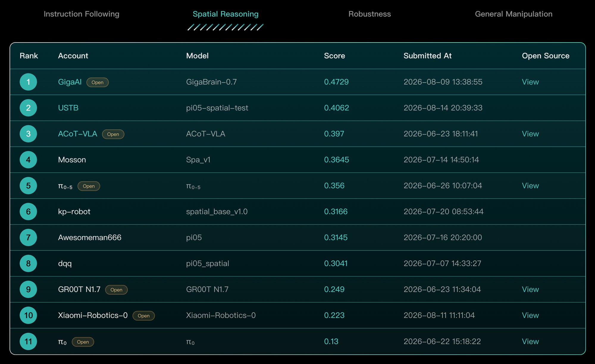Open the ACoT-VLA account link

click(x=78, y=134)
